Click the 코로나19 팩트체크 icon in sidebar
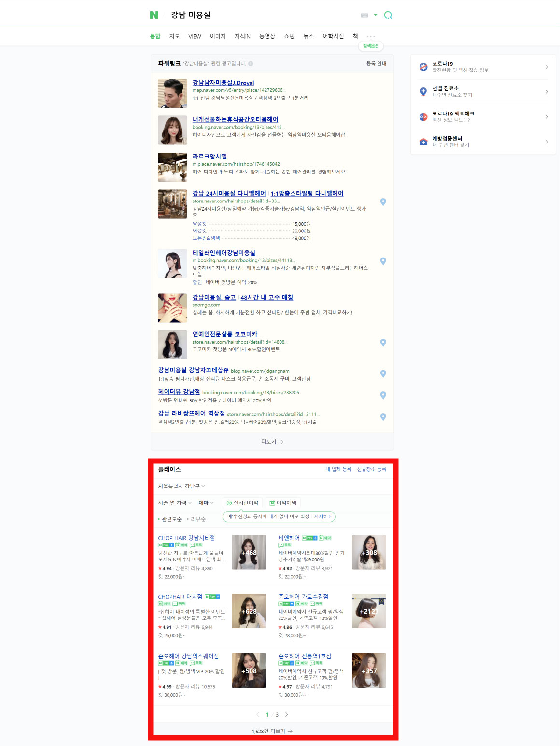 (x=423, y=117)
